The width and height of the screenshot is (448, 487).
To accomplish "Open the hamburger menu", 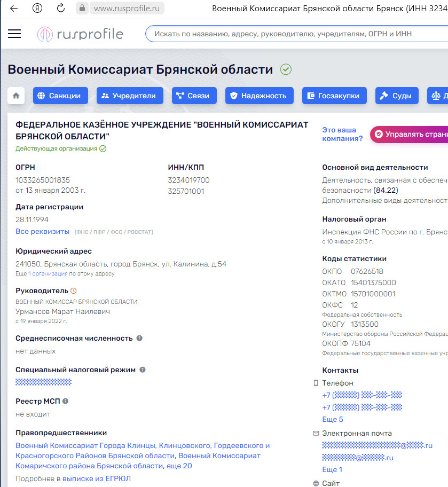I will tap(14, 34).
